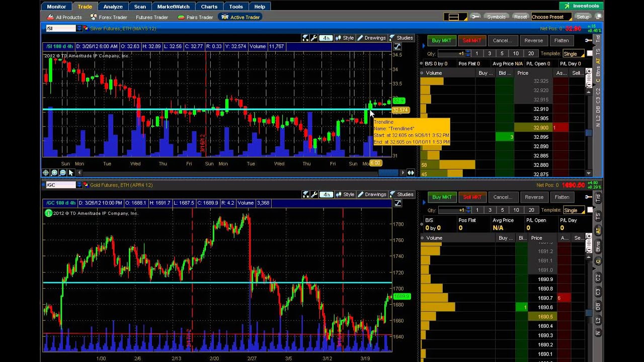Open Scan main tab
Screen dimensions: 644x362
tap(140, 7)
